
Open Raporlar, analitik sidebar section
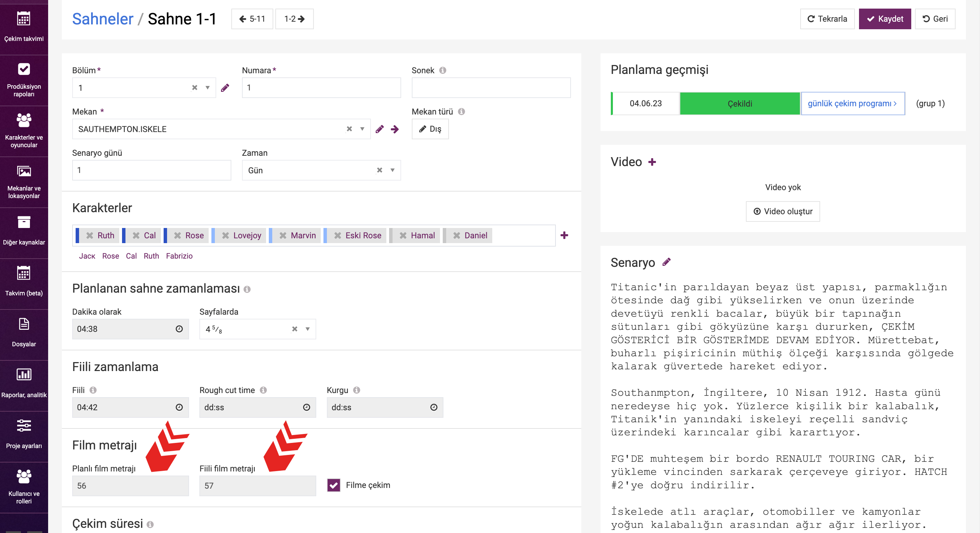[24, 383]
